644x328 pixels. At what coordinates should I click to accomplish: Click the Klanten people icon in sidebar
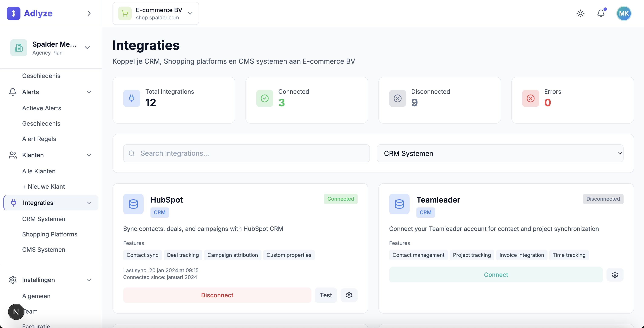[x=13, y=155]
